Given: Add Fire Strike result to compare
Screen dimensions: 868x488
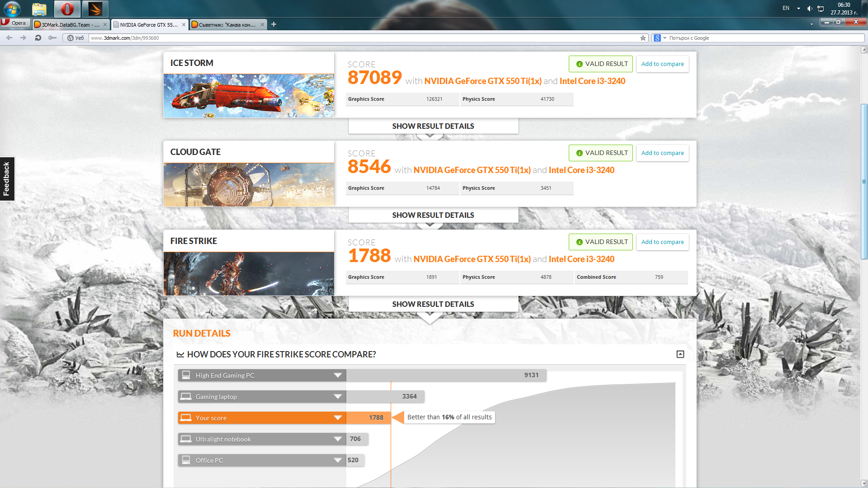Looking at the screenshot, I should 662,242.
